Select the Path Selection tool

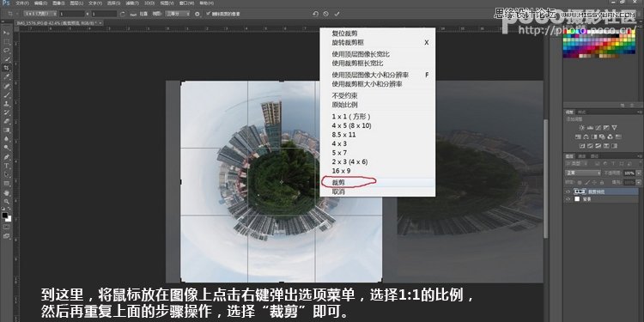[7, 174]
